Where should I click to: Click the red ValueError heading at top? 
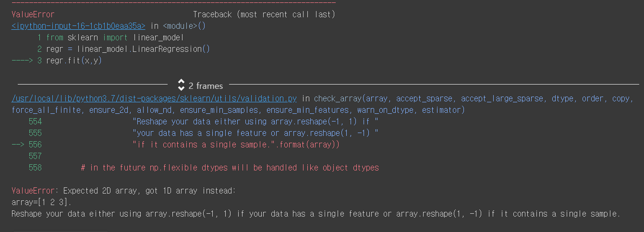(x=33, y=14)
